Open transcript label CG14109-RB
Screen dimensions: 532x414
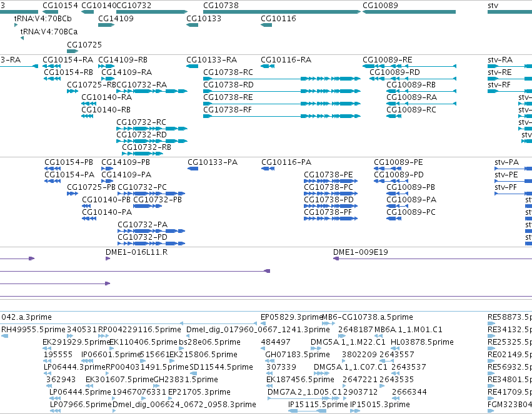[x=123, y=60]
